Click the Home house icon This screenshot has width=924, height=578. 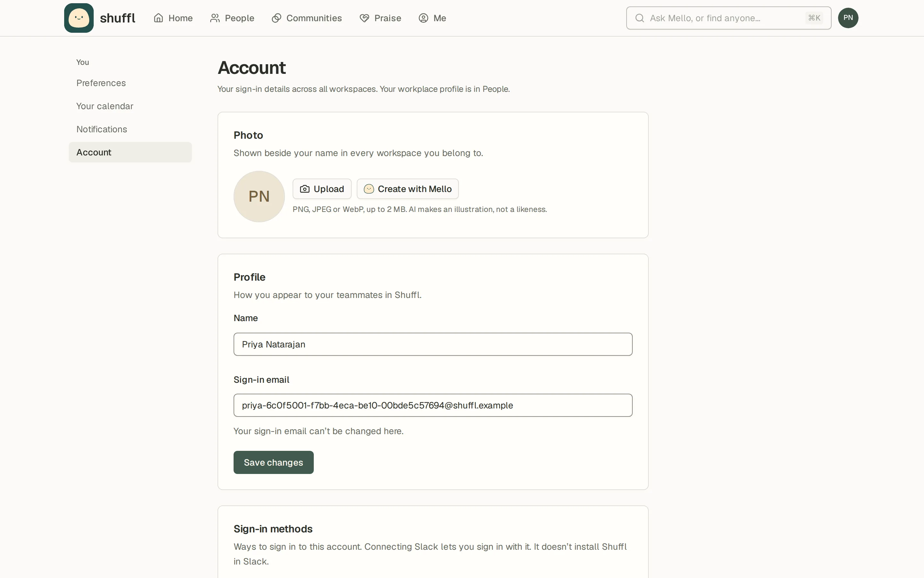(x=158, y=18)
